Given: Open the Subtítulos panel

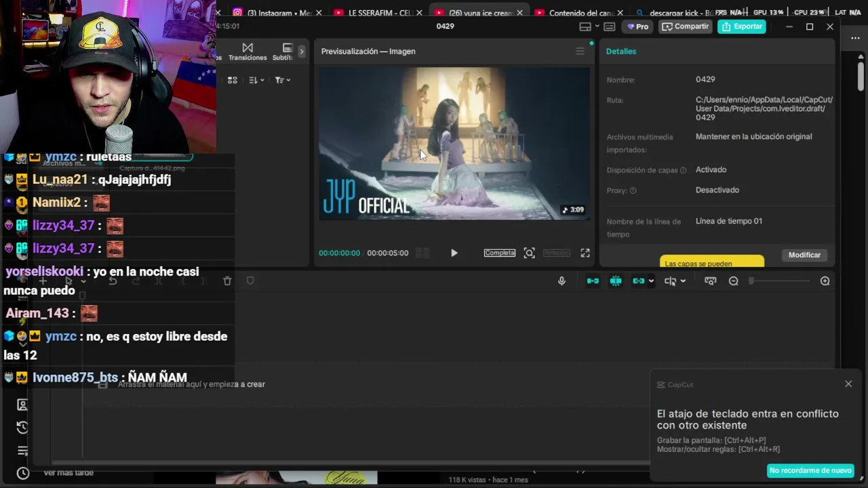Looking at the screenshot, I should point(284,52).
